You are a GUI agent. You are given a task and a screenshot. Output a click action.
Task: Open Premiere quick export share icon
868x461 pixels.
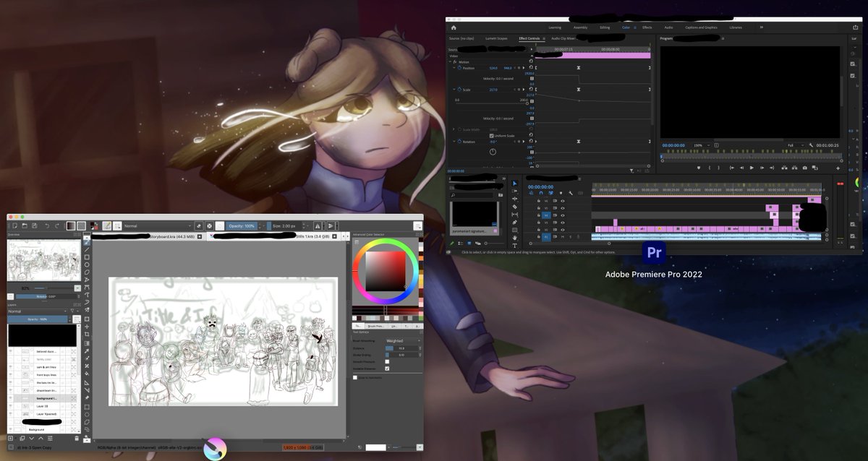point(855,27)
